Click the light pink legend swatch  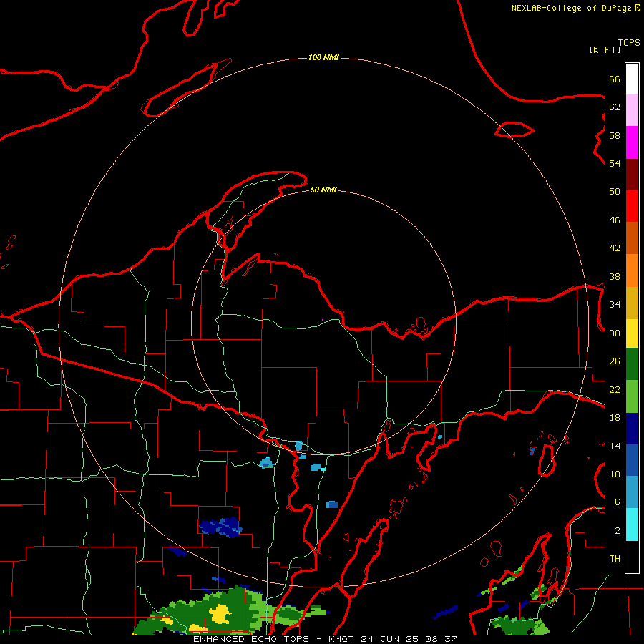click(x=632, y=109)
